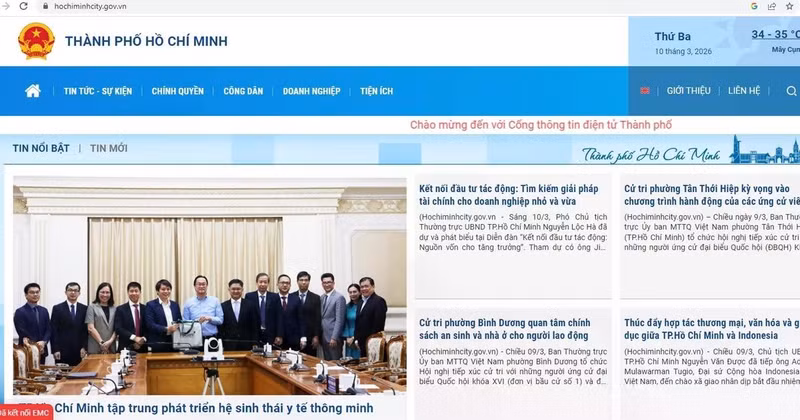This screenshot has height=420, width=800.
Task: Click the Chào mừng đến với Cổng thông tin marquee
Action: tap(541, 125)
